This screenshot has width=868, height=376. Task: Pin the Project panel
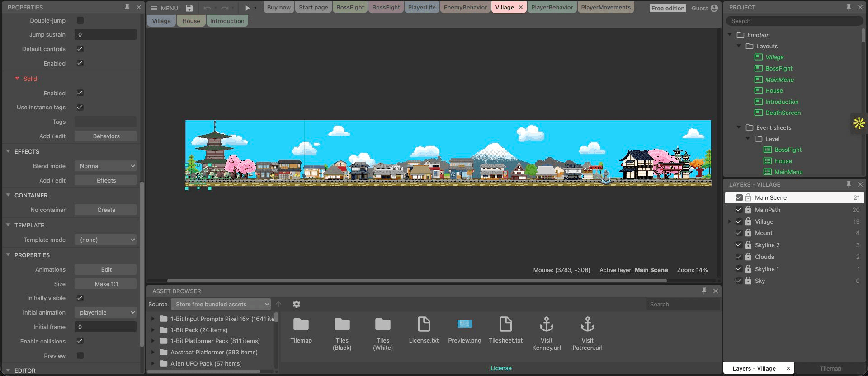[x=849, y=7]
